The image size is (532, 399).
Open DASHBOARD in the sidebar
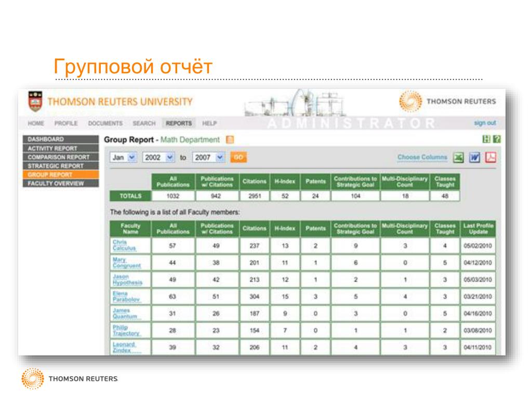(x=61, y=139)
